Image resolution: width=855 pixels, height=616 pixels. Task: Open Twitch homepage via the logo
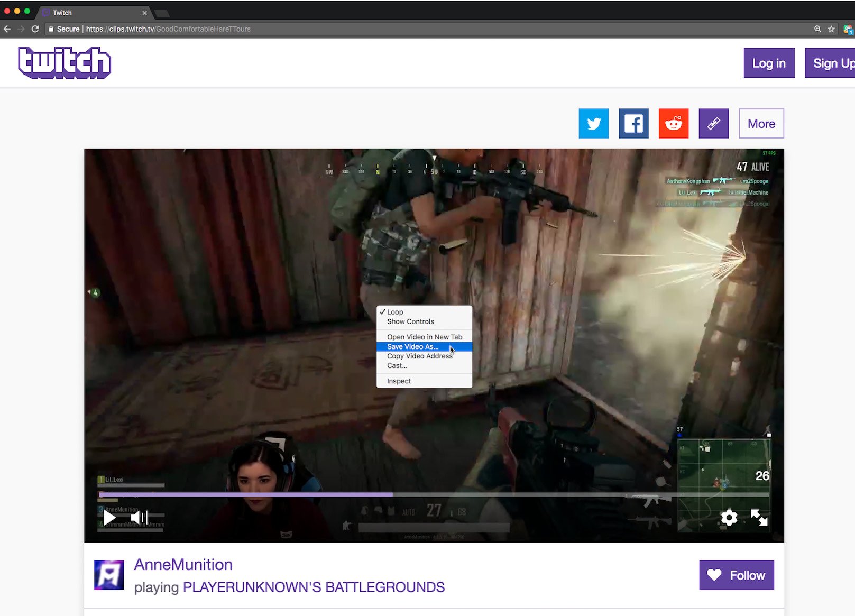(64, 62)
